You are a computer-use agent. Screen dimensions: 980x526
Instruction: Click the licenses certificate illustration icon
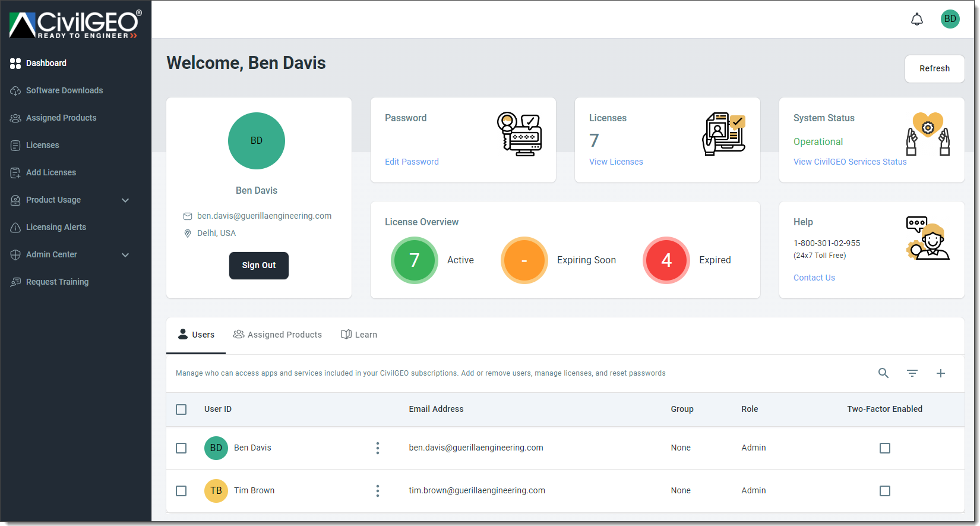pyautogui.click(x=723, y=134)
